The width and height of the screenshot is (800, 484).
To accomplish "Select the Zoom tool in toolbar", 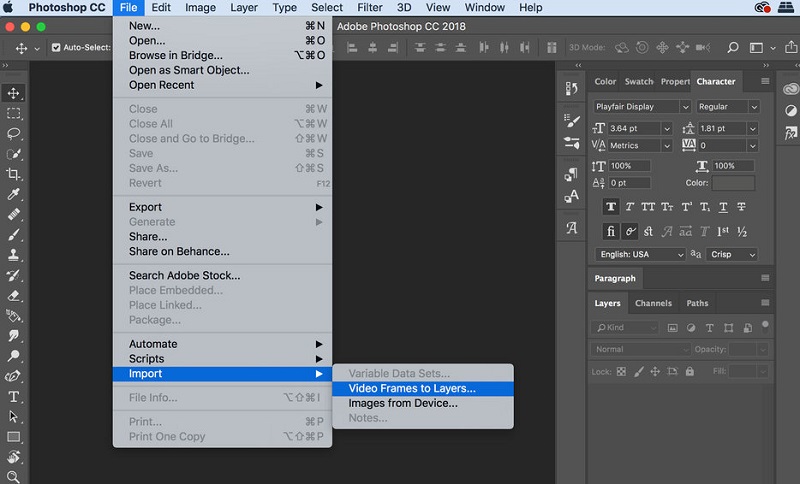I will pyautogui.click(x=14, y=477).
